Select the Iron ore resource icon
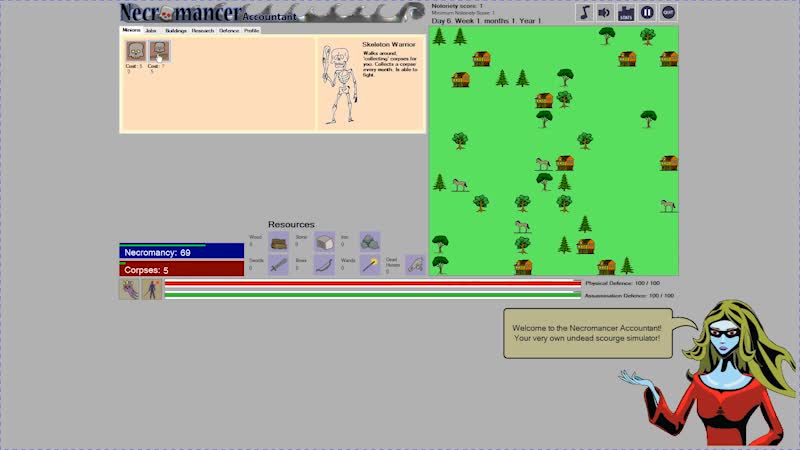 [370, 241]
